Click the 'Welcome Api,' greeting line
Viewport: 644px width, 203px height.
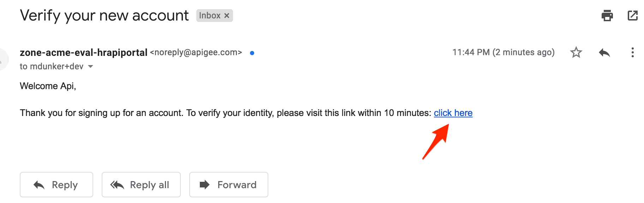pyautogui.click(x=48, y=86)
